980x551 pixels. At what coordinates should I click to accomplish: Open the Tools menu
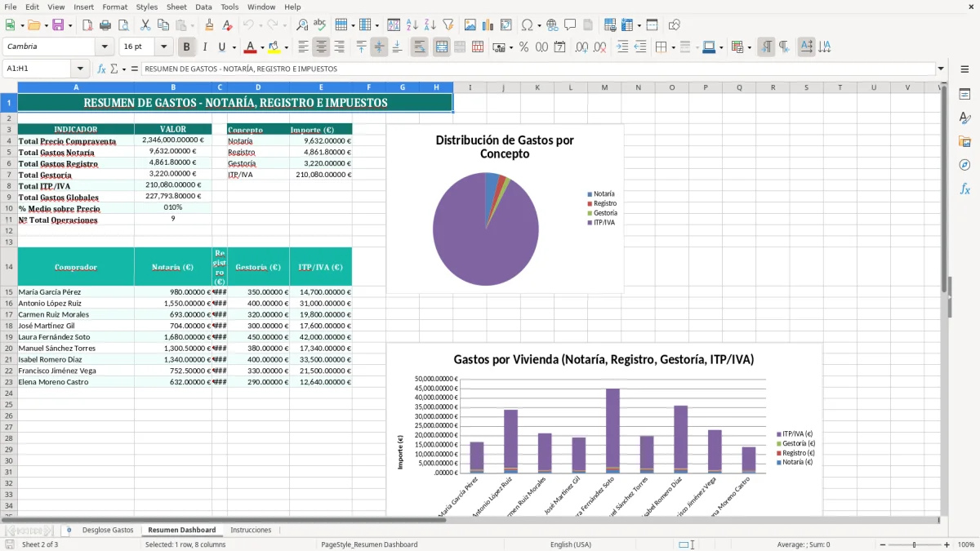tap(229, 7)
